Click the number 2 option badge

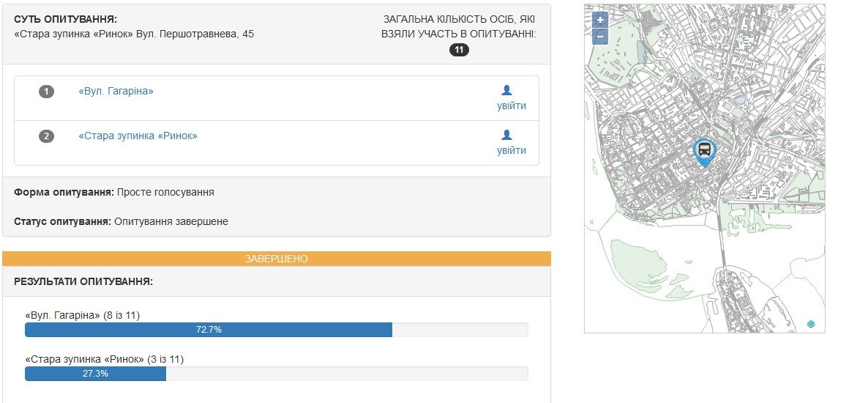[46, 136]
